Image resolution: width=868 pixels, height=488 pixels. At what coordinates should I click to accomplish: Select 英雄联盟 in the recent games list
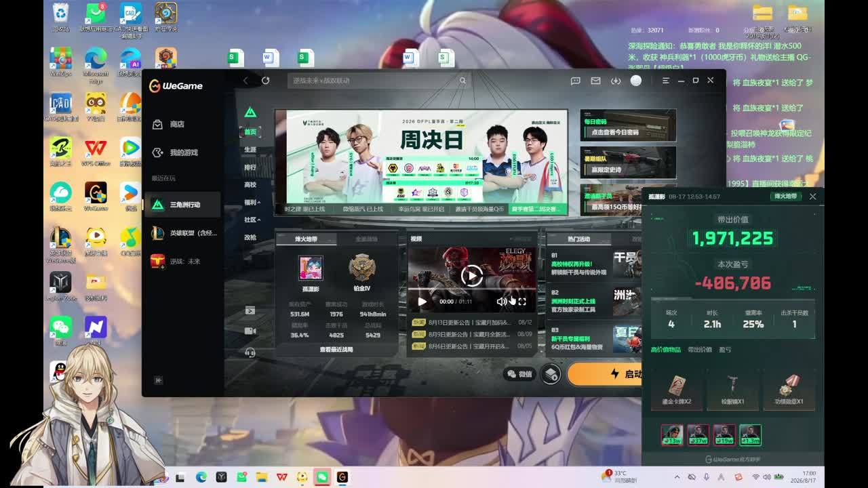point(182,232)
